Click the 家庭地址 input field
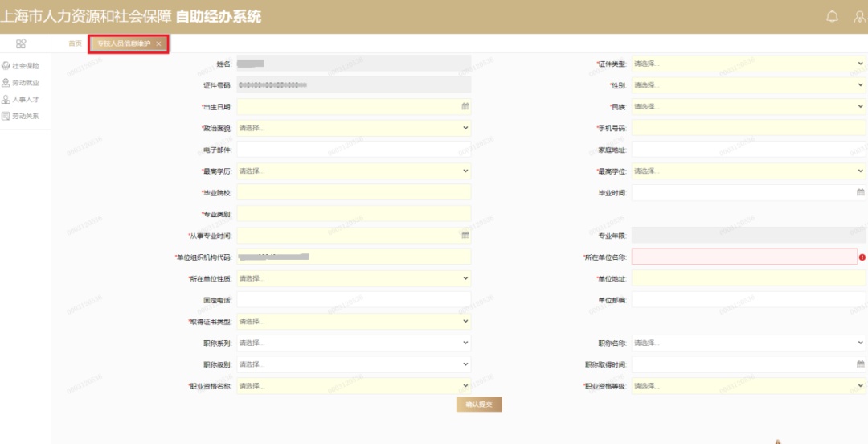Screen dimensions: 868x444 coord(749,150)
